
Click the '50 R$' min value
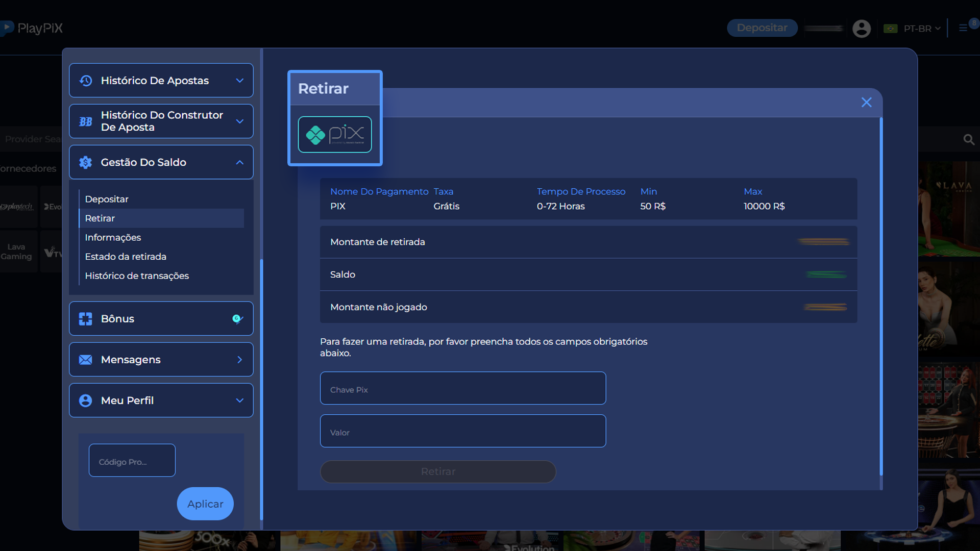[653, 206]
